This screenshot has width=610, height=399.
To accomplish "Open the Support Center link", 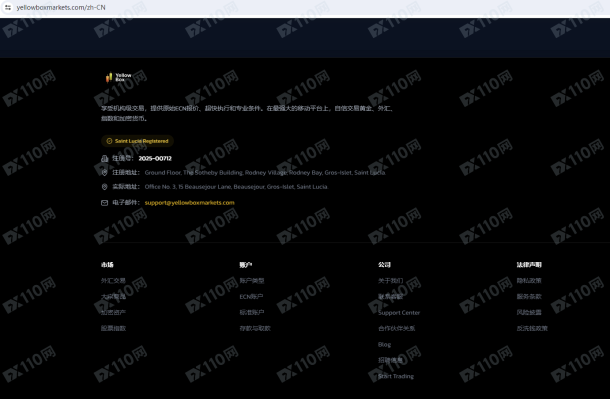I will point(399,312).
